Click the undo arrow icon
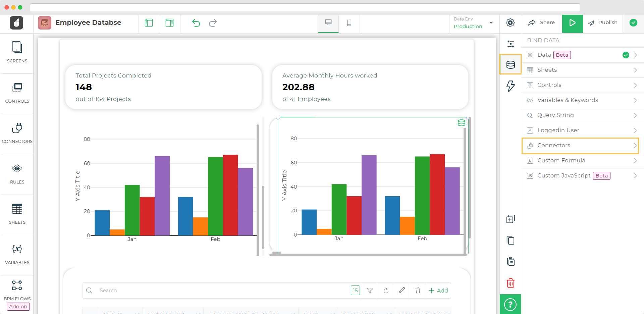The height and width of the screenshot is (314, 644). [x=196, y=23]
